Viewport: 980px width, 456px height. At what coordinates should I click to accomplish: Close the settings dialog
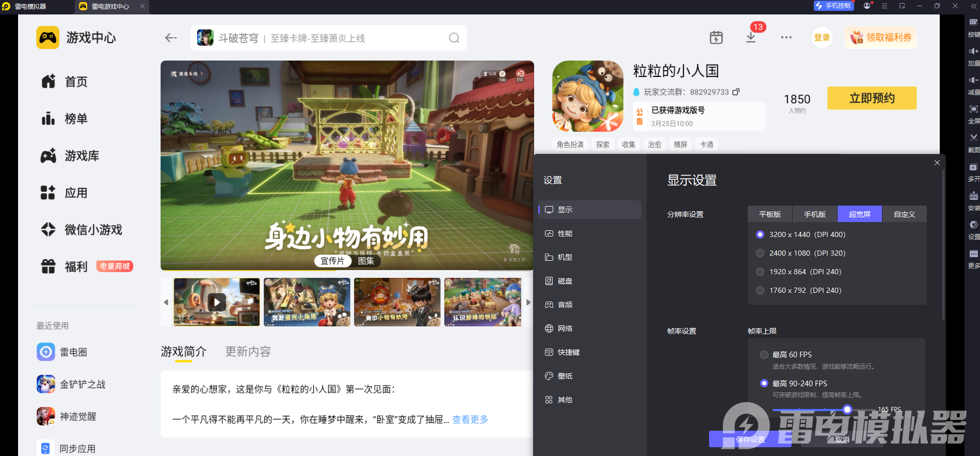click(937, 163)
